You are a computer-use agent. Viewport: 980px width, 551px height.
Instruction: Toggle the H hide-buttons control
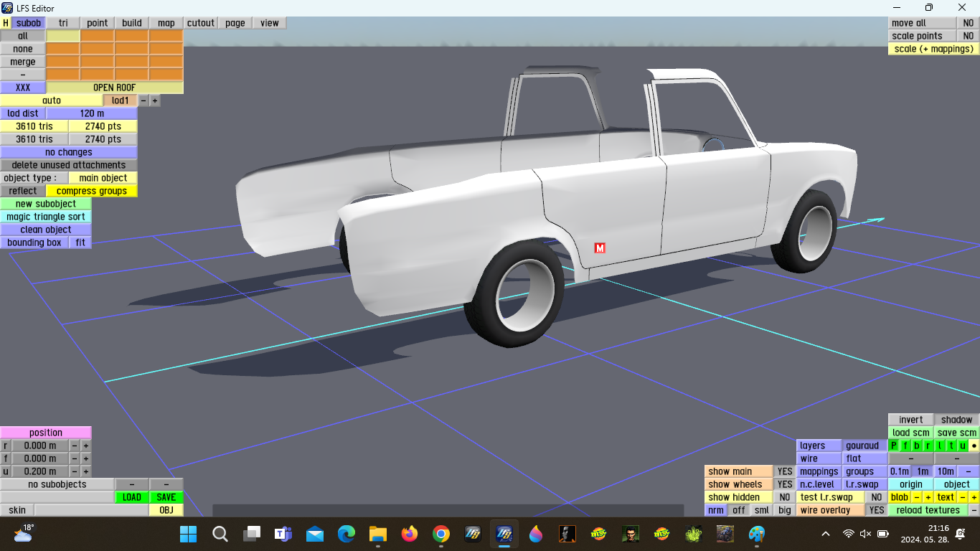coord(6,23)
